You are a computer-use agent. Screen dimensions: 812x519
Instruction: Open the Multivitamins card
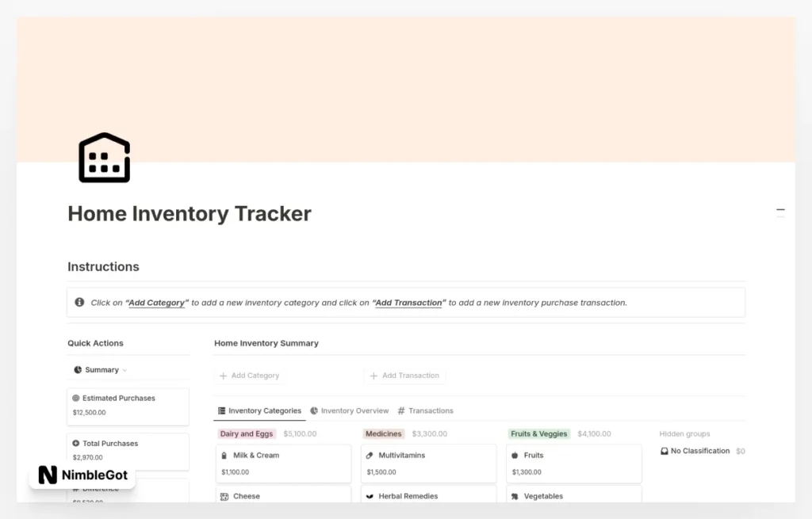point(429,464)
